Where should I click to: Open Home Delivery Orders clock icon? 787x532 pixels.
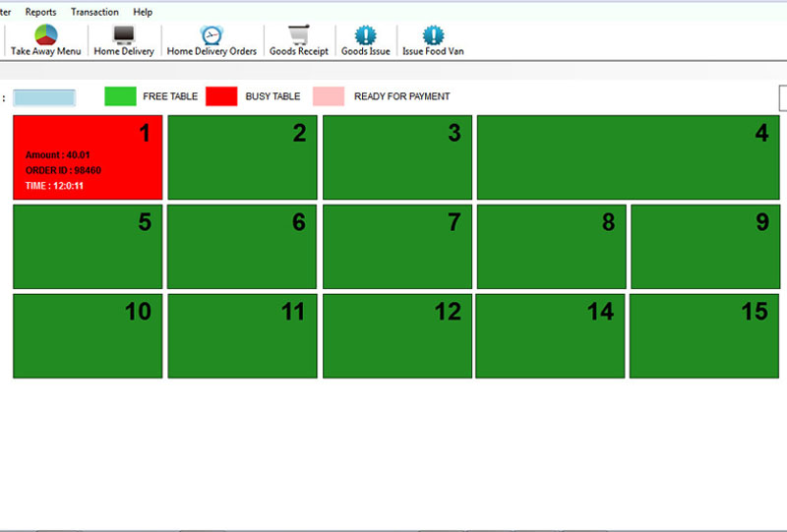(212, 35)
